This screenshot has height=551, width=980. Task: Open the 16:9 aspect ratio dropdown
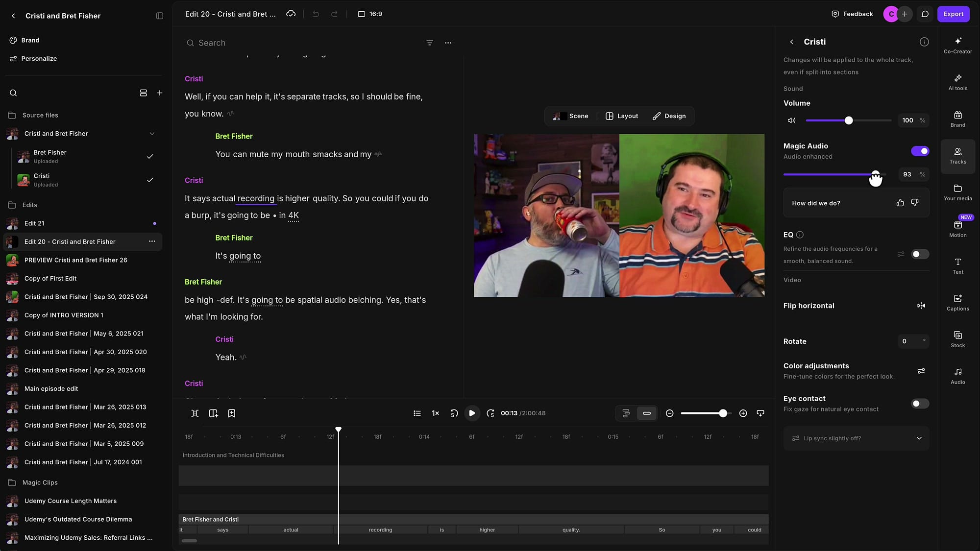370,14
